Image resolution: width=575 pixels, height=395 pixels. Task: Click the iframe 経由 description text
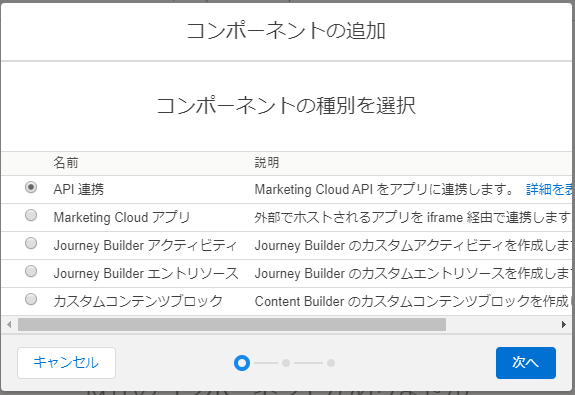(x=414, y=217)
